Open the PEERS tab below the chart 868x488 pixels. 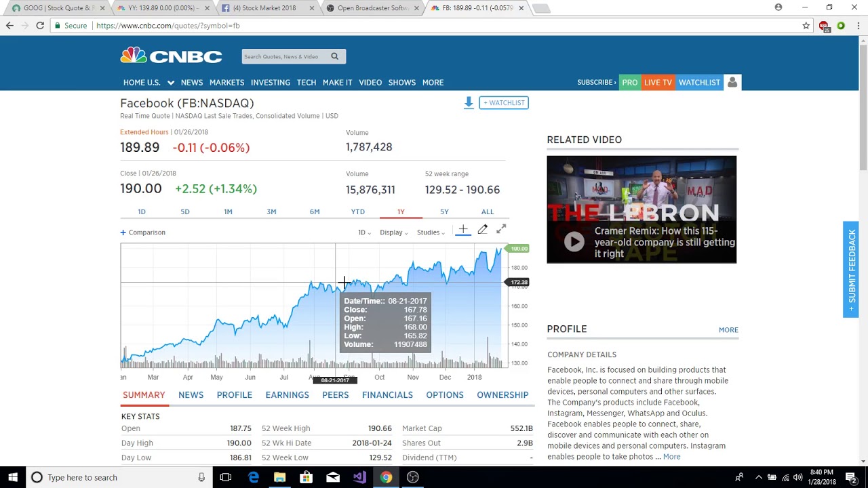(x=336, y=394)
